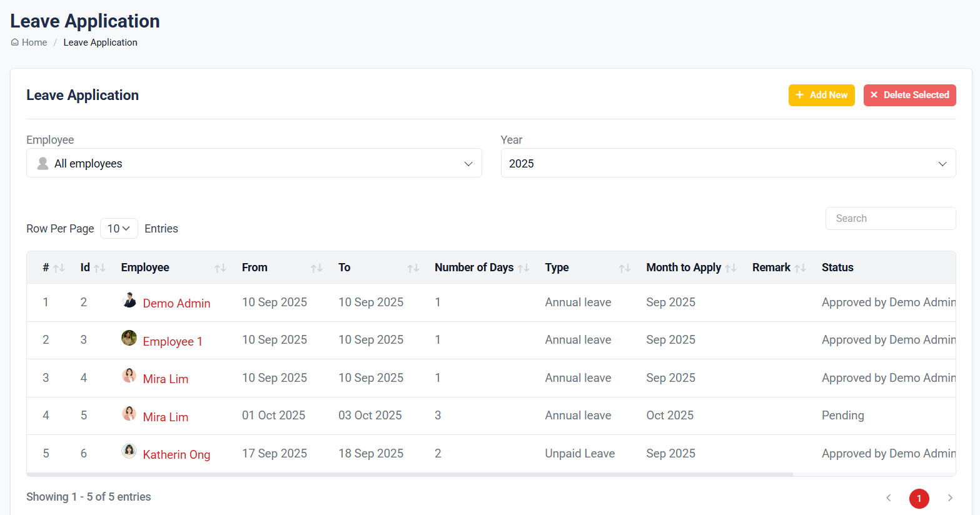Sort by Month to Apply arrows
Screen dimensions: 980x515
(730, 268)
